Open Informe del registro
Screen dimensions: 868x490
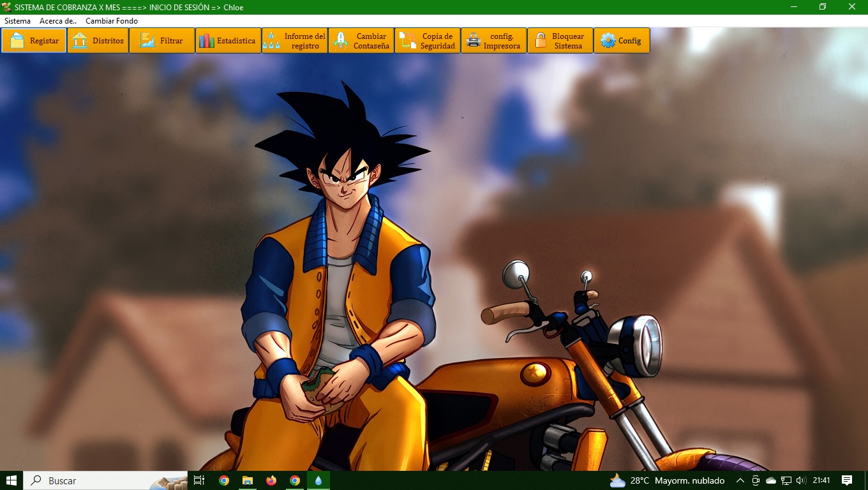(295, 41)
